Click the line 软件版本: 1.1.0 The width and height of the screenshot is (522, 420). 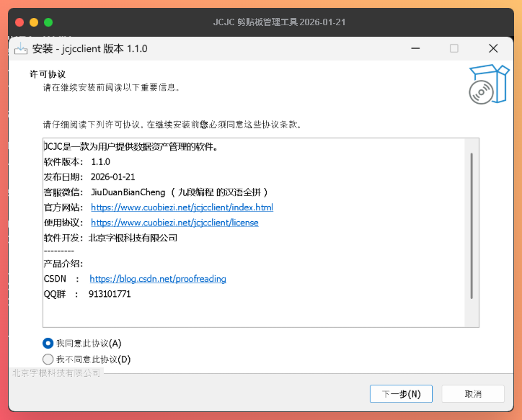tap(77, 161)
